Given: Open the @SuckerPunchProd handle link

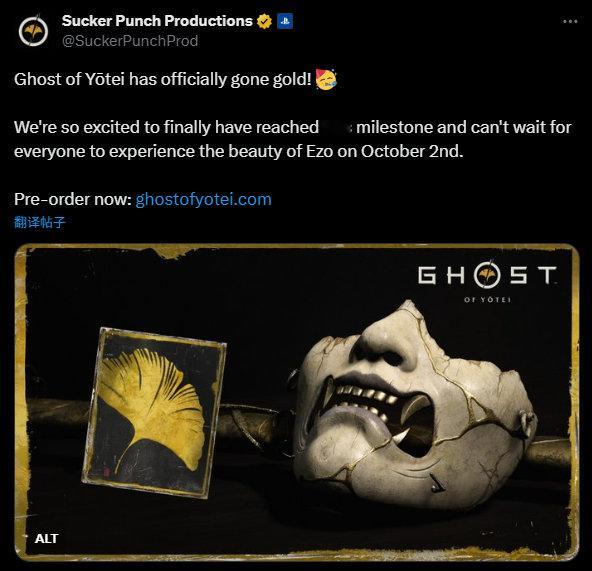Looking at the screenshot, I should point(130,40).
